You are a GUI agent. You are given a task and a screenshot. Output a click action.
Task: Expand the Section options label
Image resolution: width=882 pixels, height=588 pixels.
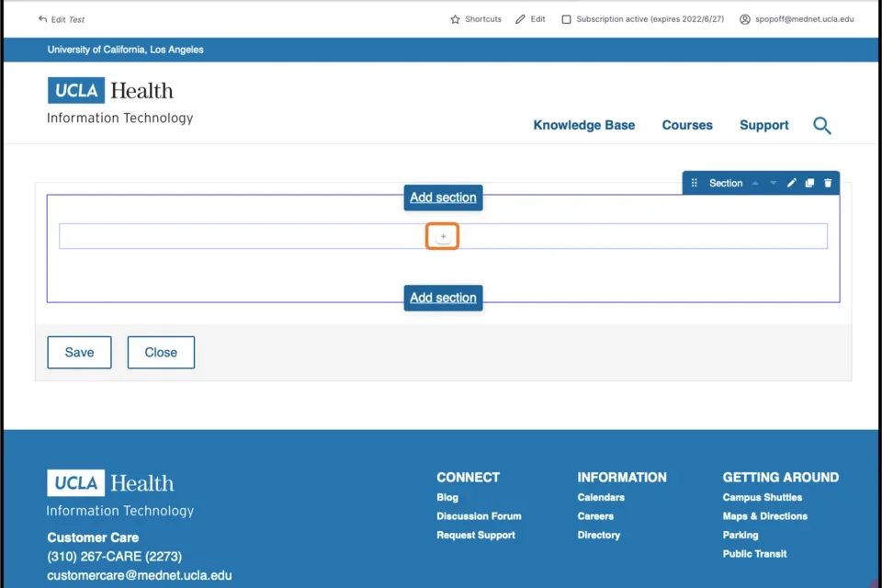point(725,183)
